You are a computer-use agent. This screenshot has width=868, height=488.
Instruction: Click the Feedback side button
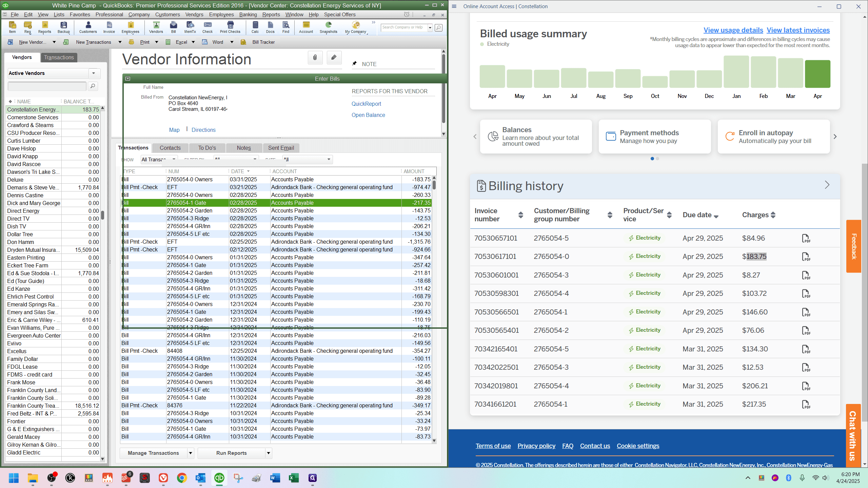[x=854, y=246]
